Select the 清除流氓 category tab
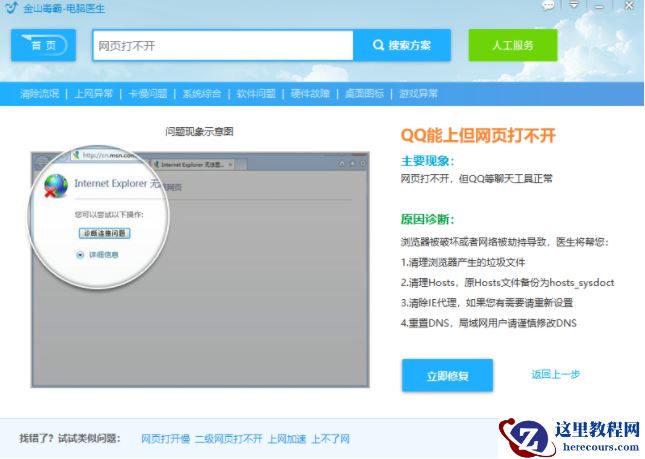The width and height of the screenshot is (645, 459). click(39, 94)
